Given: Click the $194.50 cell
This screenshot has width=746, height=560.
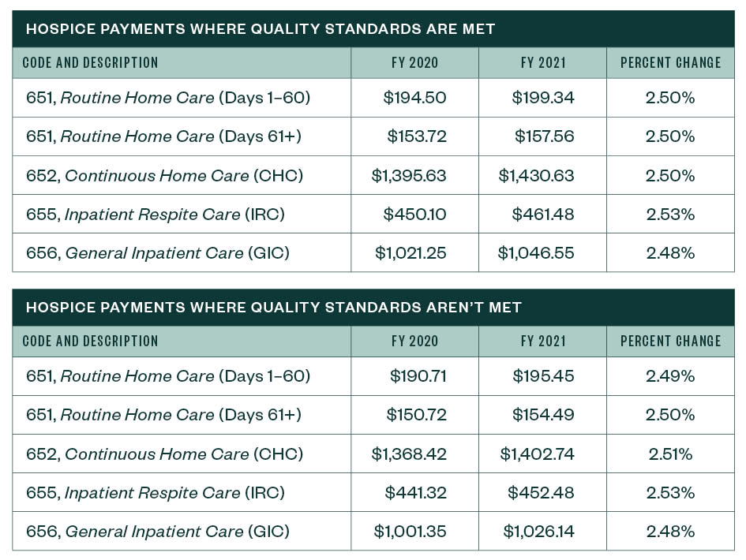Looking at the screenshot, I should coord(414,98).
